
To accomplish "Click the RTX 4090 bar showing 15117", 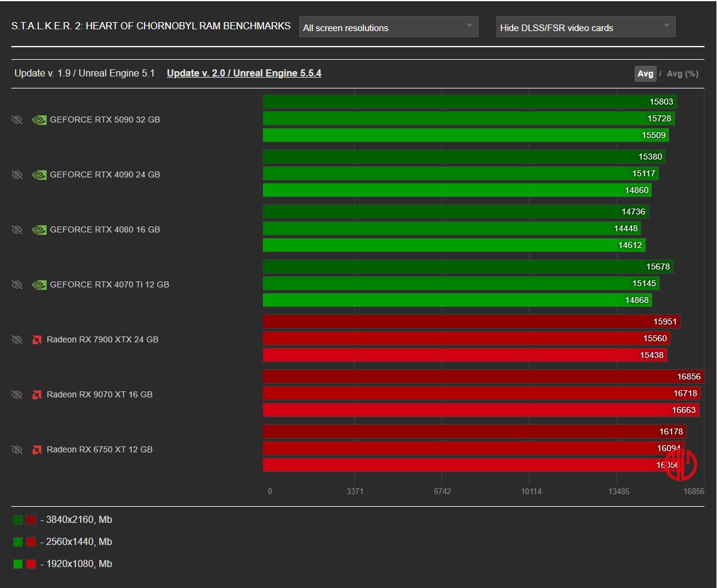I will [x=461, y=173].
